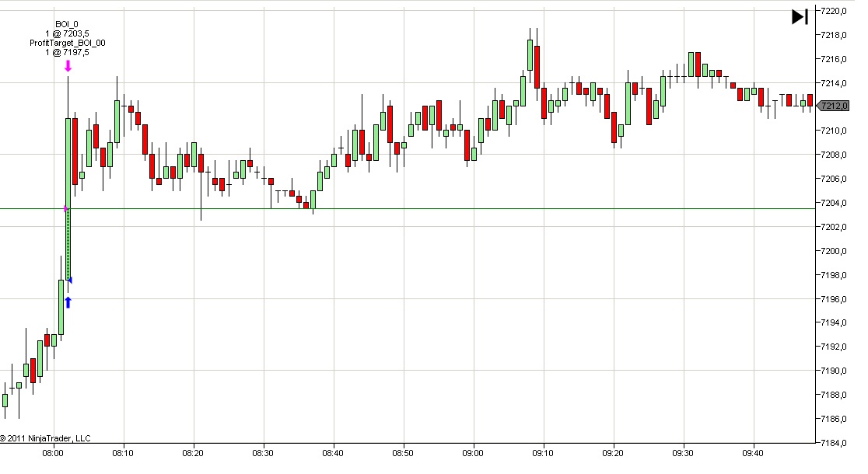This screenshot has height=474, width=868.
Task: Click the 7200,0 price axis label
Action: click(834, 251)
